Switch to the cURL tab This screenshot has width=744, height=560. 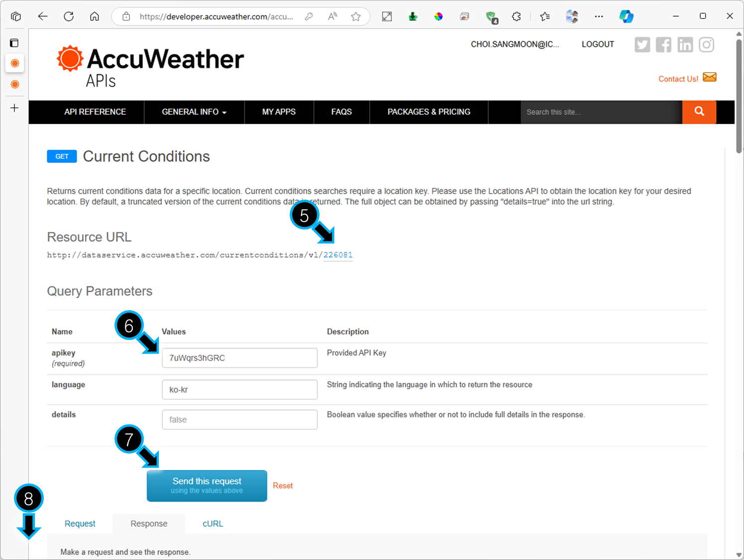(213, 524)
